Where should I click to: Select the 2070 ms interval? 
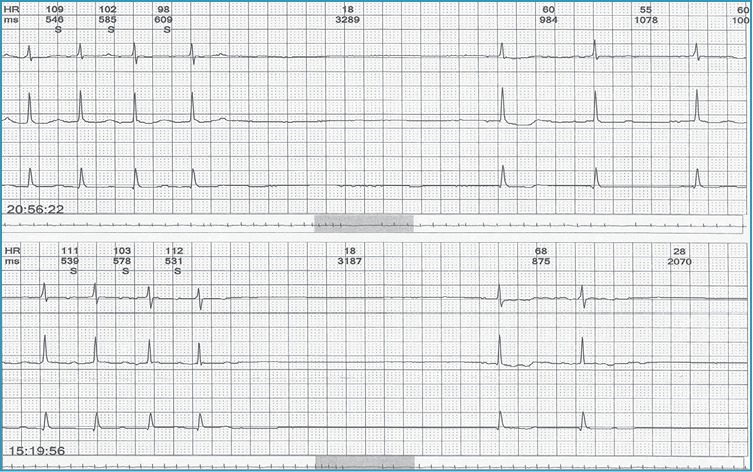pyautogui.click(x=679, y=262)
